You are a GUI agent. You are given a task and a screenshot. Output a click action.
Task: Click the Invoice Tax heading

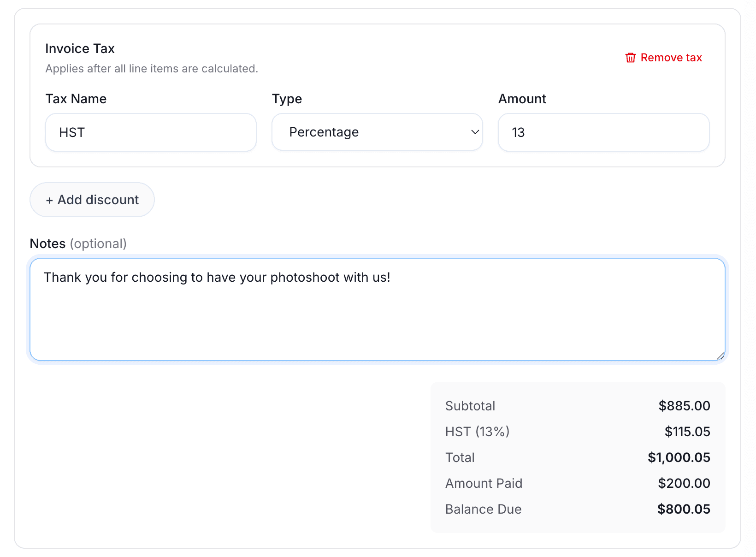click(x=80, y=49)
